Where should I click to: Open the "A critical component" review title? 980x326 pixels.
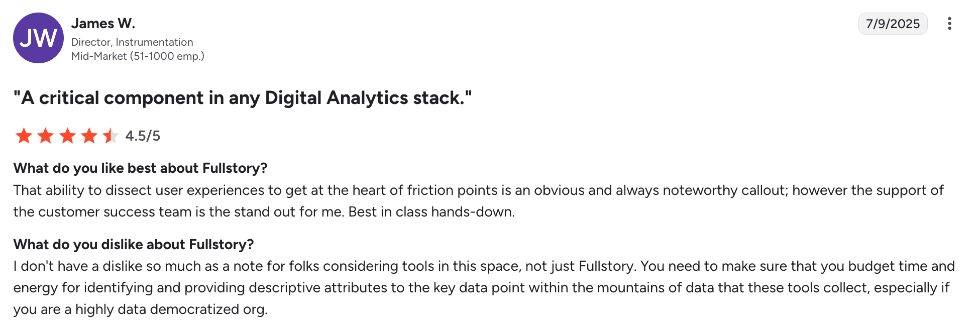click(x=243, y=97)
